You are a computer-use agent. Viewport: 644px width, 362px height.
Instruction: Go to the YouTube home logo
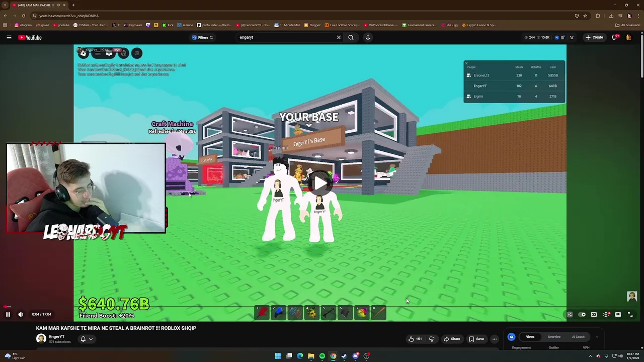30,37
